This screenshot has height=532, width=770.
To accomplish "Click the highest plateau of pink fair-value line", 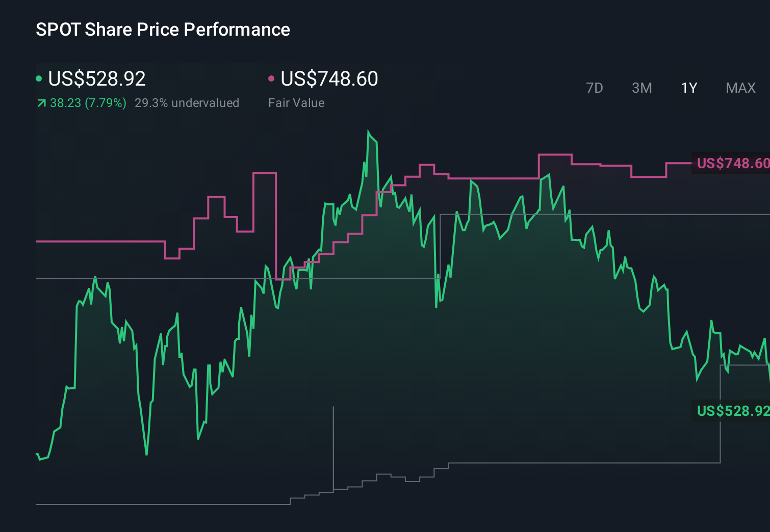I will [555, 154].
